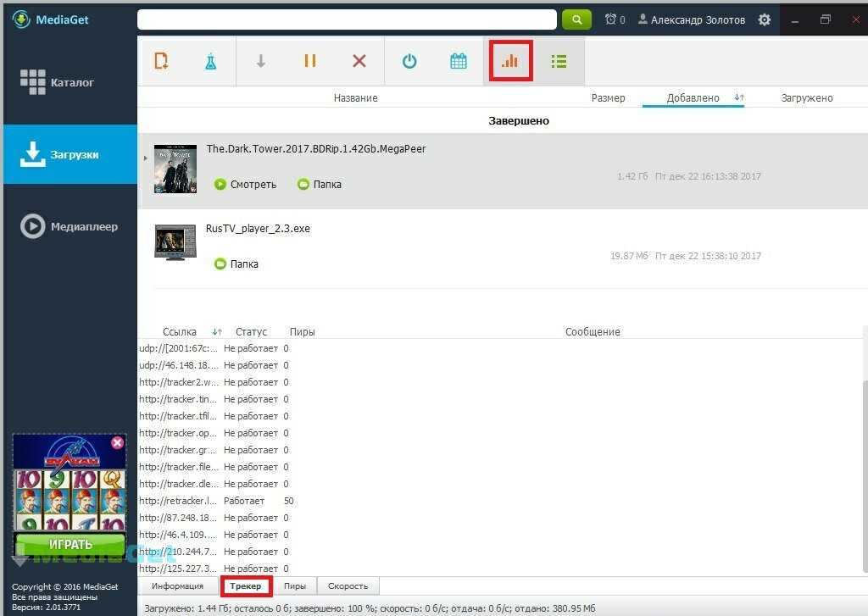Sort trackers by Ссылка column
Viewport: 868px width, 616px height.
(x=180, y=332)
